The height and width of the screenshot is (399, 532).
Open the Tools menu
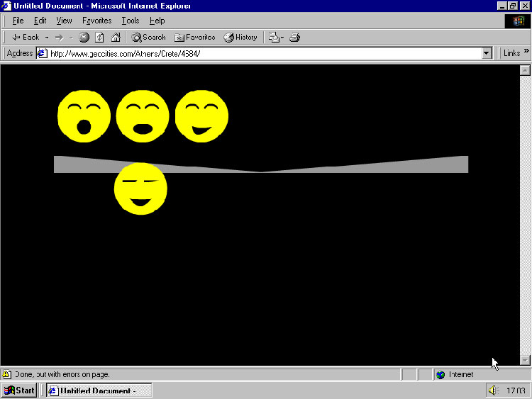(130, 21)
